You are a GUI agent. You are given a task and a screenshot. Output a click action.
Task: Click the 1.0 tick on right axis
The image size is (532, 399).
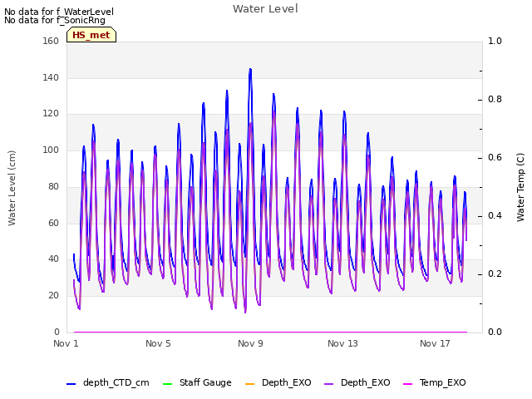495,41
